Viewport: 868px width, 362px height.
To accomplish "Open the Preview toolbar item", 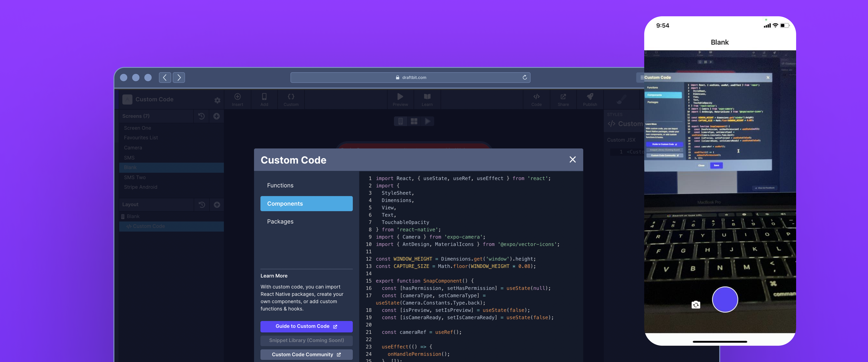I will click(x=400, y=100).
